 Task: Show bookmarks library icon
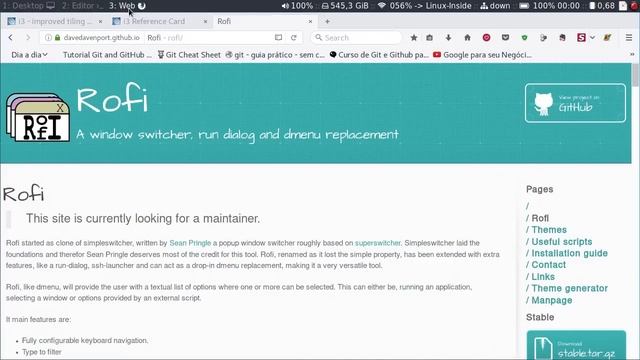click(x=429, y=38)
